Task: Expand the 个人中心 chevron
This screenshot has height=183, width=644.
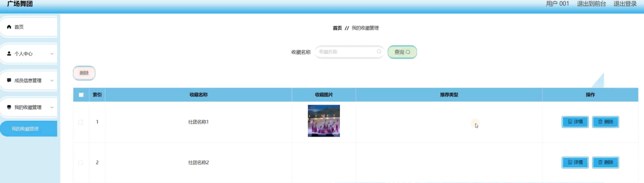Action: pyautogui.click(x=52, y=54)
